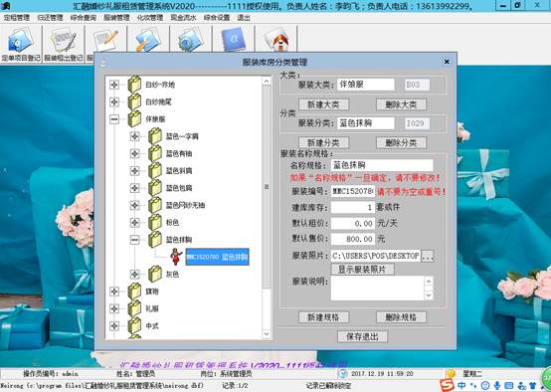
Task: Select the 蓝色包肩 folder icon
Action: click(154, 188)
